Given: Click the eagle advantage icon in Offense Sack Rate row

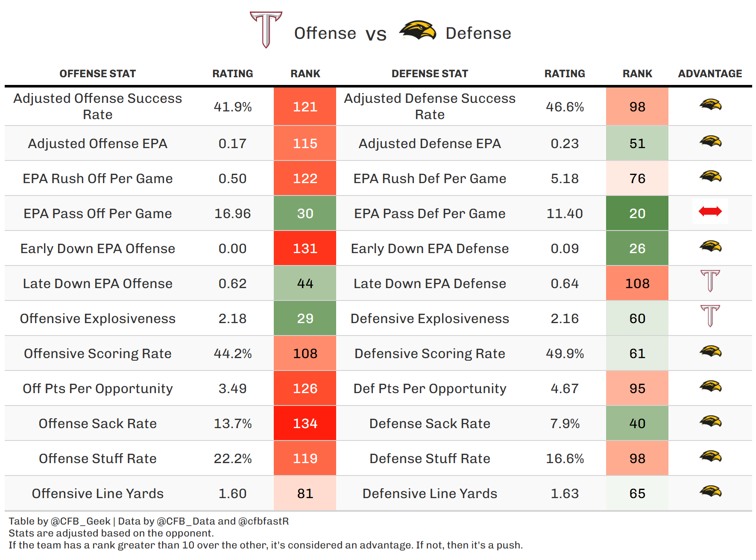Looking at the screenshot, I should tap(710, 421).
